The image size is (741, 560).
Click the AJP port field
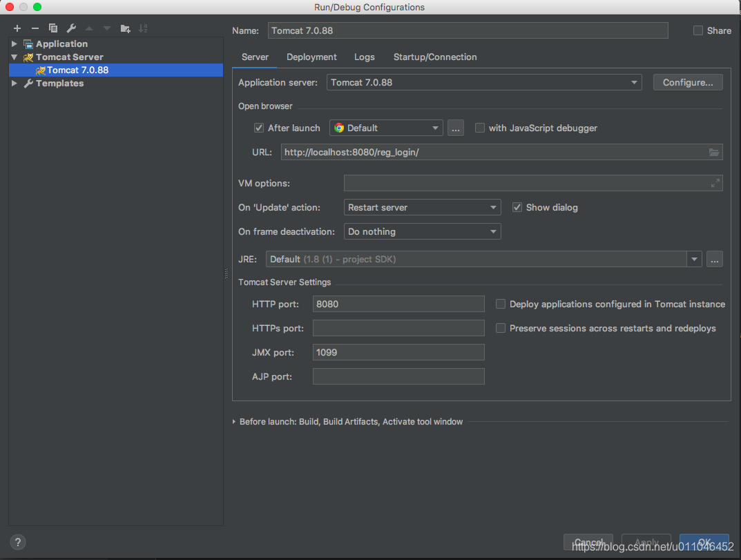(x=398, y=376)
